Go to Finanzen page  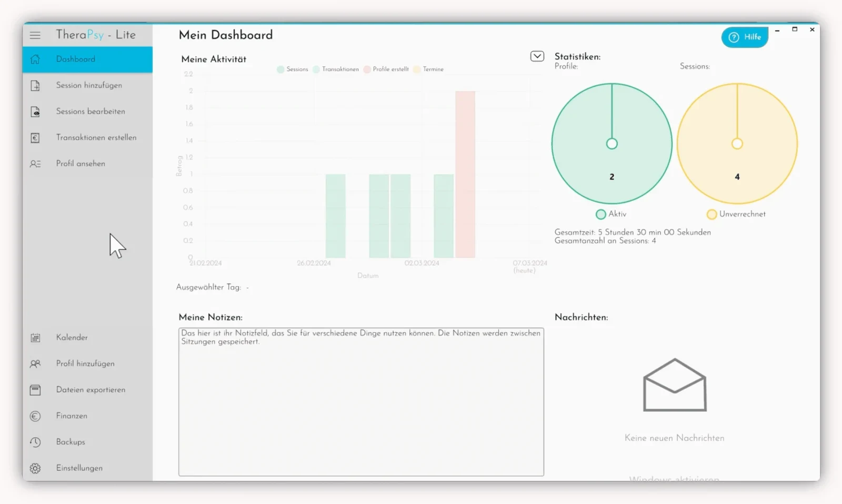(x=87, y=416)
